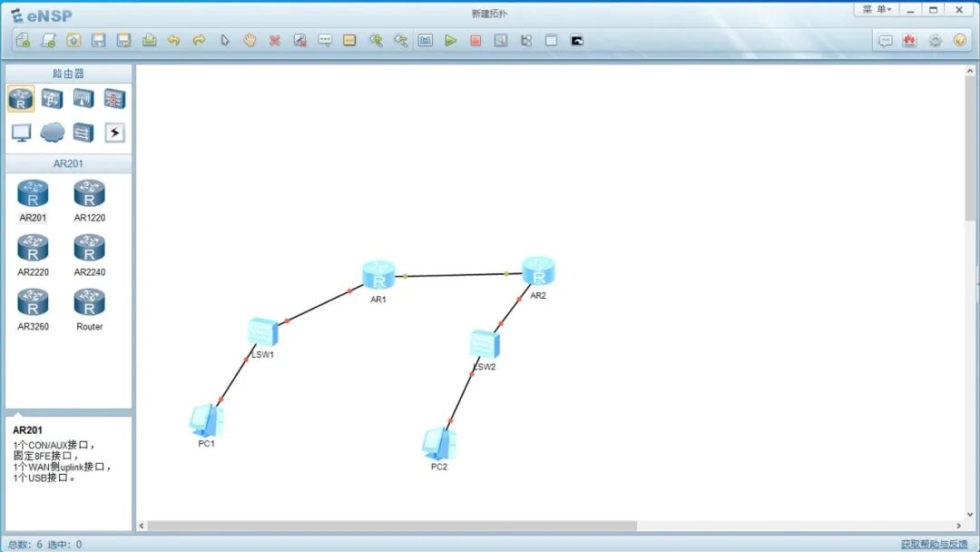Screen dimensions: 980x552
Task: Open the forum chat icon at top right
Action: coord(885,41)
